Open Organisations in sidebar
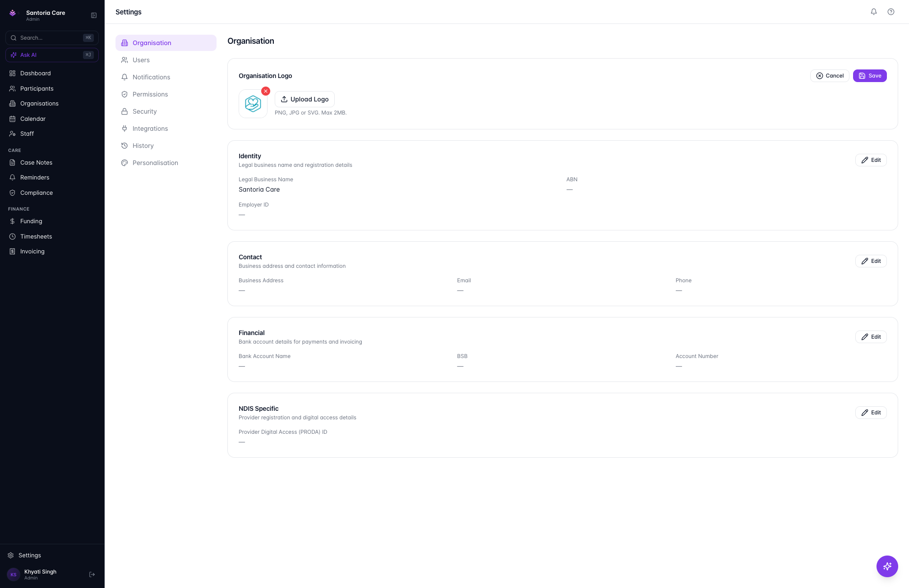Screen dimensions: 909x588 52,104
